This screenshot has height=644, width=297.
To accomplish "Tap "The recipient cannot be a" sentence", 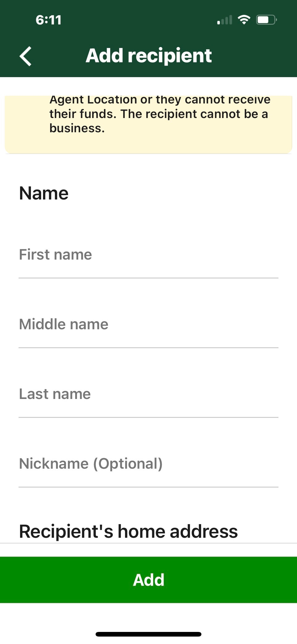I will (x=194, y=114).
